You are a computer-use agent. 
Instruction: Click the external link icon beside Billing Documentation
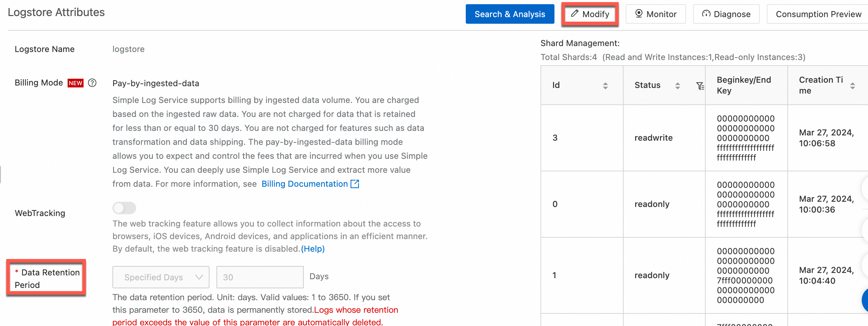pyautogui.click(x=355, y=184)
